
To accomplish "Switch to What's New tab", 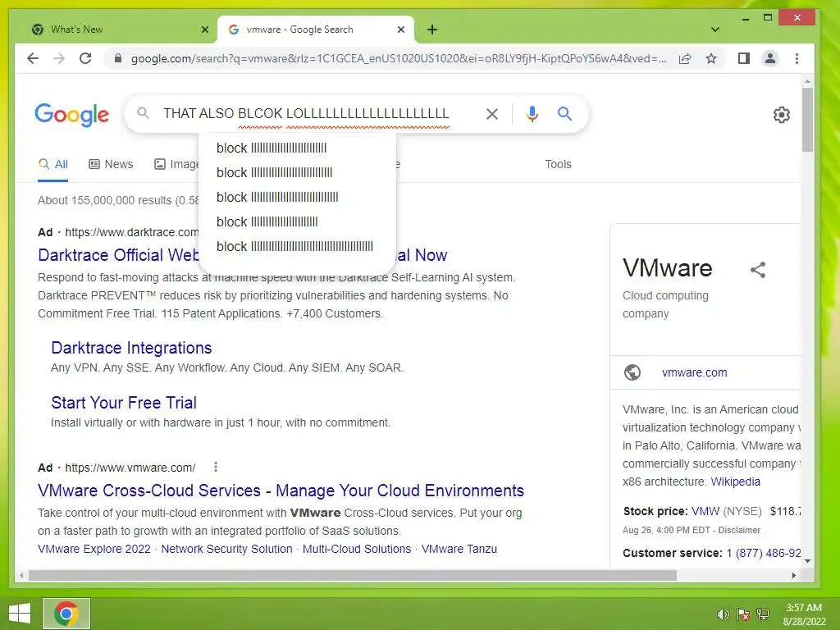I will (119, 30).
